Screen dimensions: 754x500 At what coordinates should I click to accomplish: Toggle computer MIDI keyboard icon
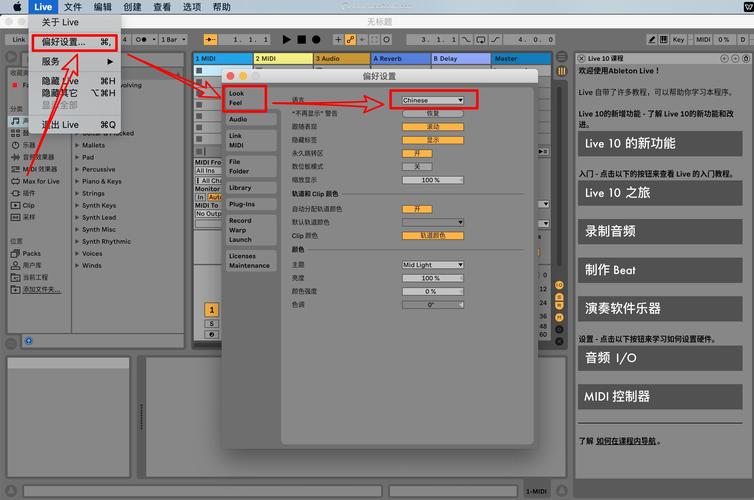(664, 39)
